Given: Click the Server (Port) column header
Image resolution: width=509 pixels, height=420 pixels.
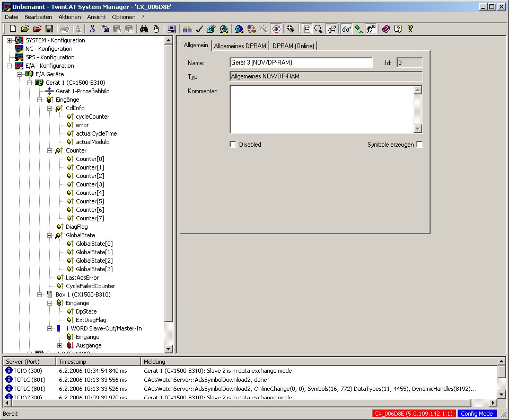Looking at the screenshot, I should pos(30,362).
